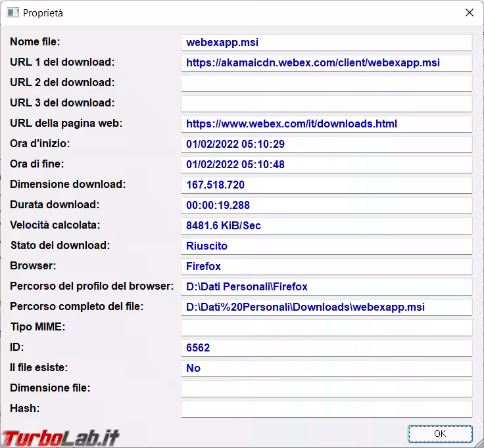The image size is (484, 448).
Task: Click the Browser field showing Firefox
Action: coord(326,267)
